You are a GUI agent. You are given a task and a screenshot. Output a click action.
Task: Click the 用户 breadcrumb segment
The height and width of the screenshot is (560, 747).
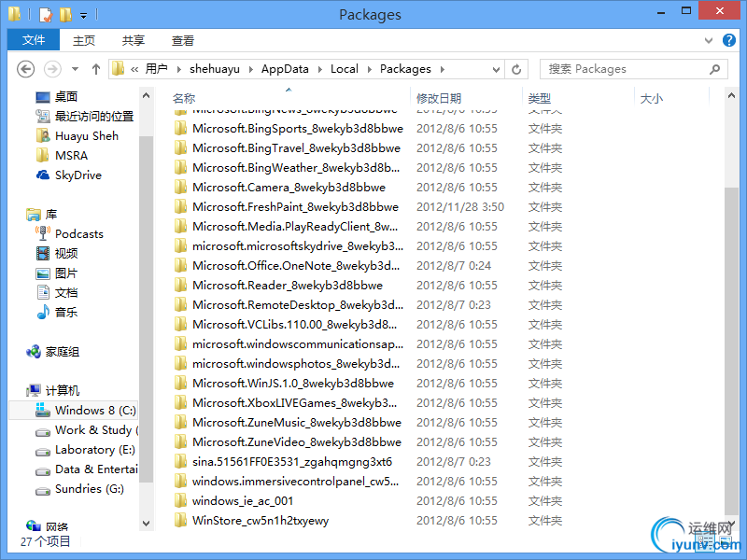[x=156, y=69]
